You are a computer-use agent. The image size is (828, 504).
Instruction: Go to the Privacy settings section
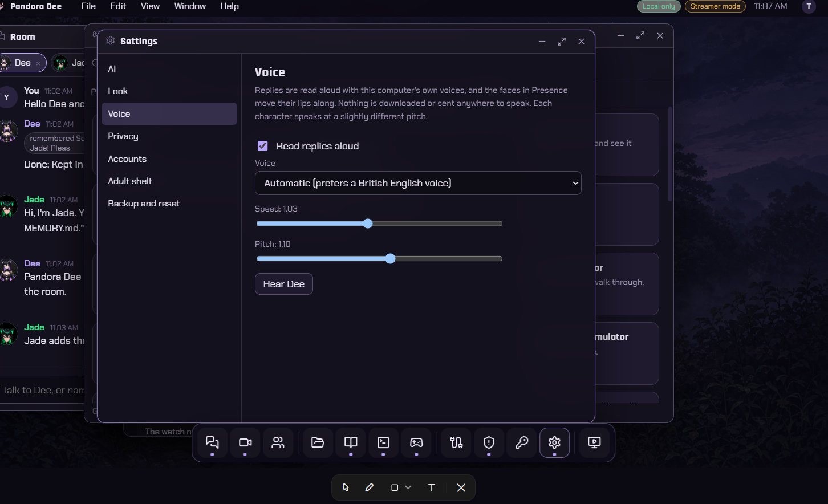tap(169, 136)
